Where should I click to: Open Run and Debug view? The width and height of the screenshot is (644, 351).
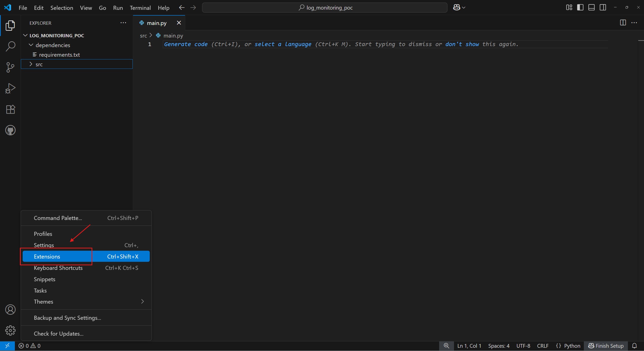10,88
